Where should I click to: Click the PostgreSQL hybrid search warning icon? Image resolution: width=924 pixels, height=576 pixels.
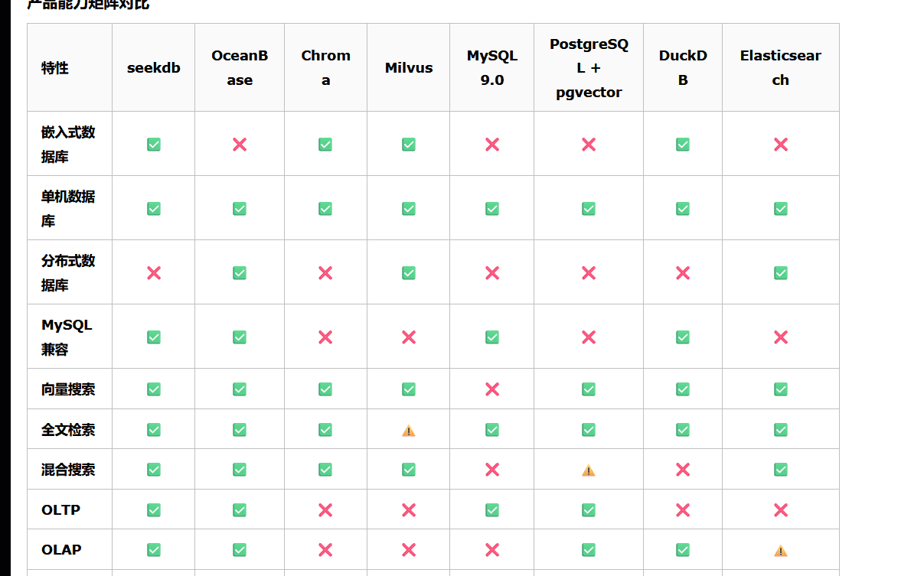click(x=589, y=470)
